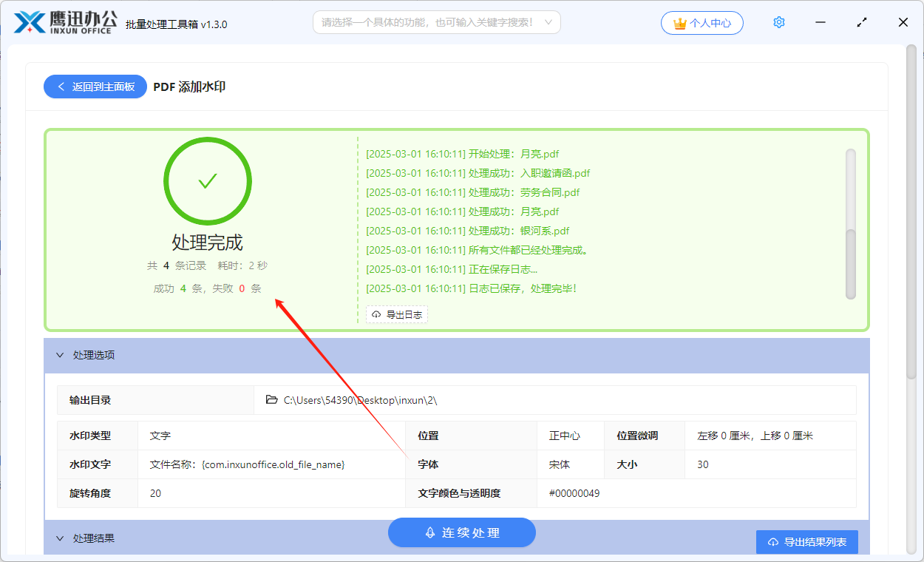The image size is (924, 562).
Task: Maximize the window with expand icon
Action: [x=862, y=23]
